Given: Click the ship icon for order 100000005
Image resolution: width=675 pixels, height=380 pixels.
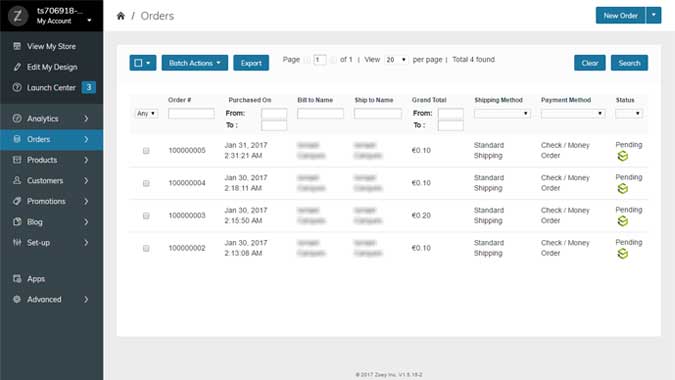Looking at the screenshot, I should (x=622, y=156).
